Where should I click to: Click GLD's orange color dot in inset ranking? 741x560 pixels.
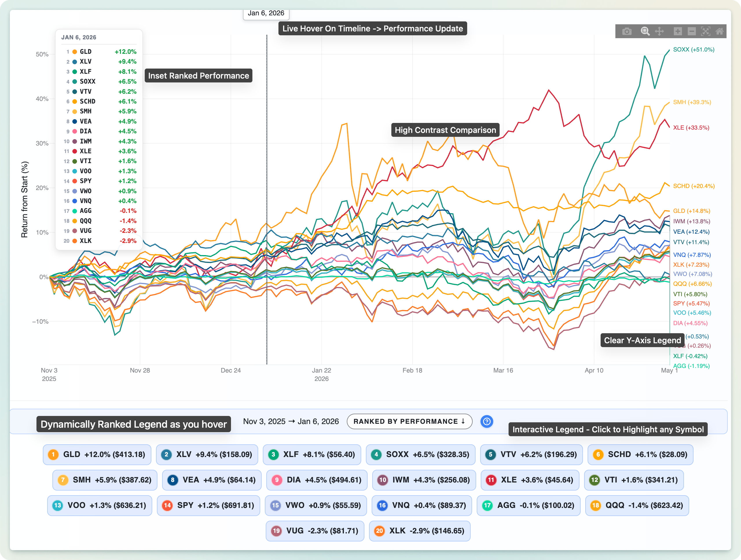pos(75,51)
